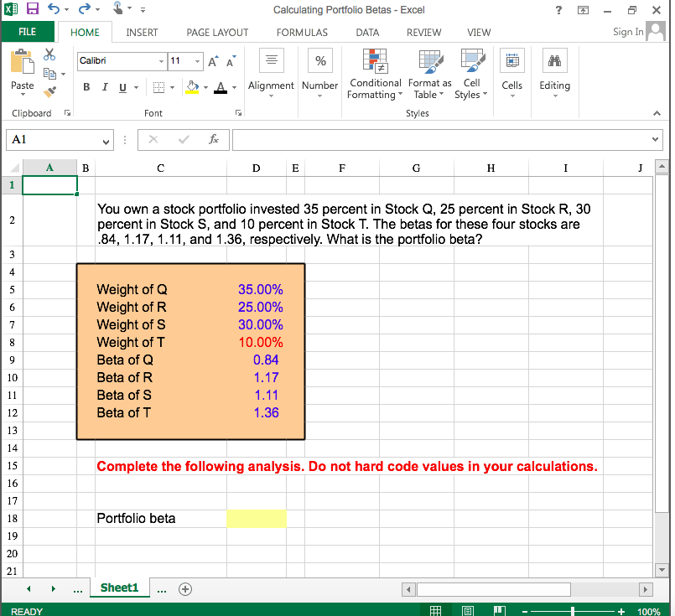Open Editing binoculars icon
675x616 pixels.
pos(555,60)
